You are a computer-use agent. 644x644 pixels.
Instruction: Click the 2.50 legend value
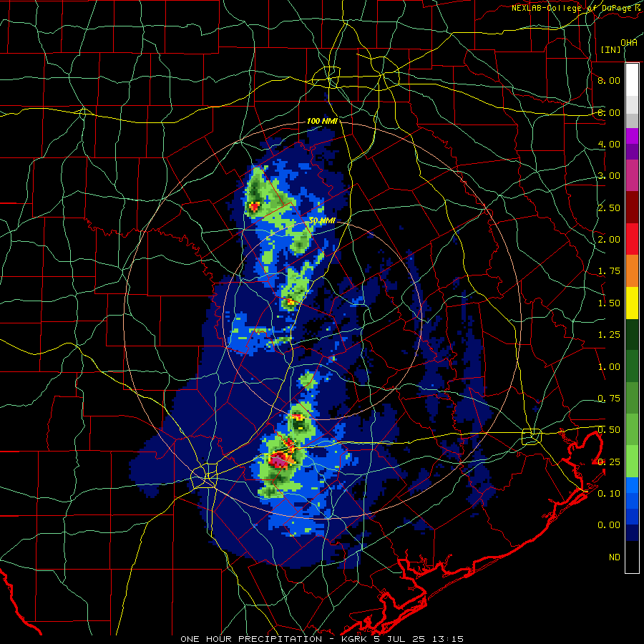(x=609, y=208)
